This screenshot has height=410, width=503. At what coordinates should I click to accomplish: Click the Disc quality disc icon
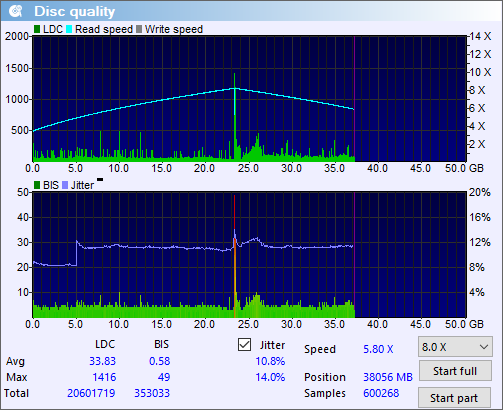click(x=15, y=11)
